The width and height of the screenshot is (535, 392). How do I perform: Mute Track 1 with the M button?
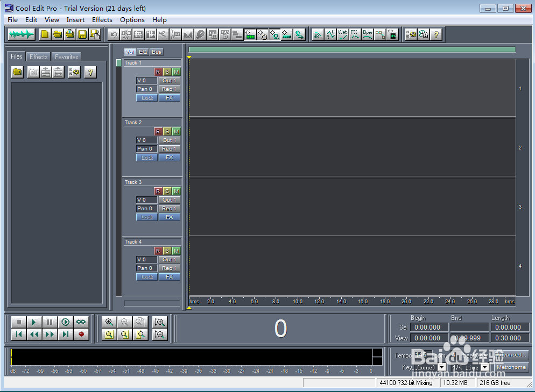point(177,72)
